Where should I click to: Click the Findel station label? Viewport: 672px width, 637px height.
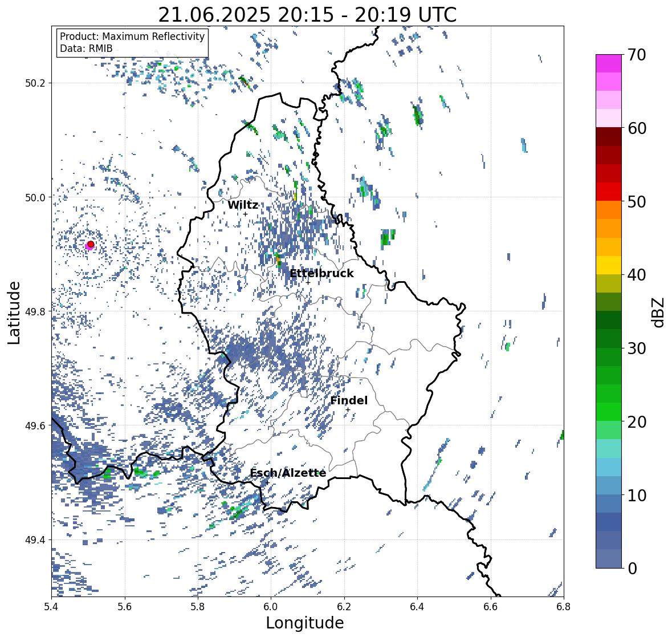[349, 400]
